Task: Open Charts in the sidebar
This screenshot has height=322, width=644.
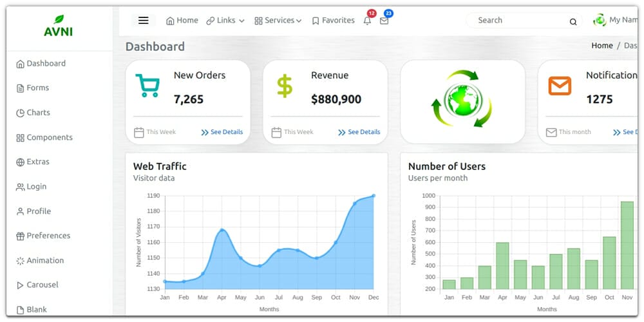Action: (x=38, y=113)
